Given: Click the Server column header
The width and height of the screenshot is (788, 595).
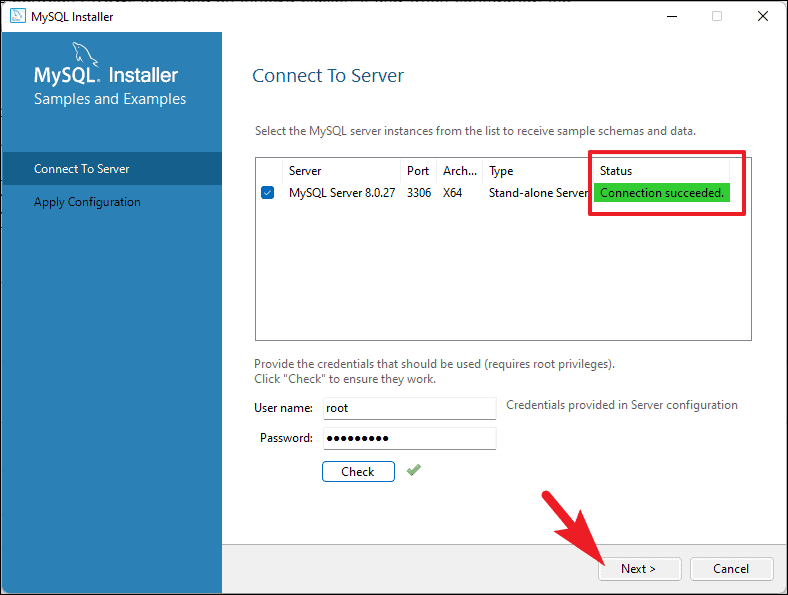Looking at the screenshot, I should point(342,171).
